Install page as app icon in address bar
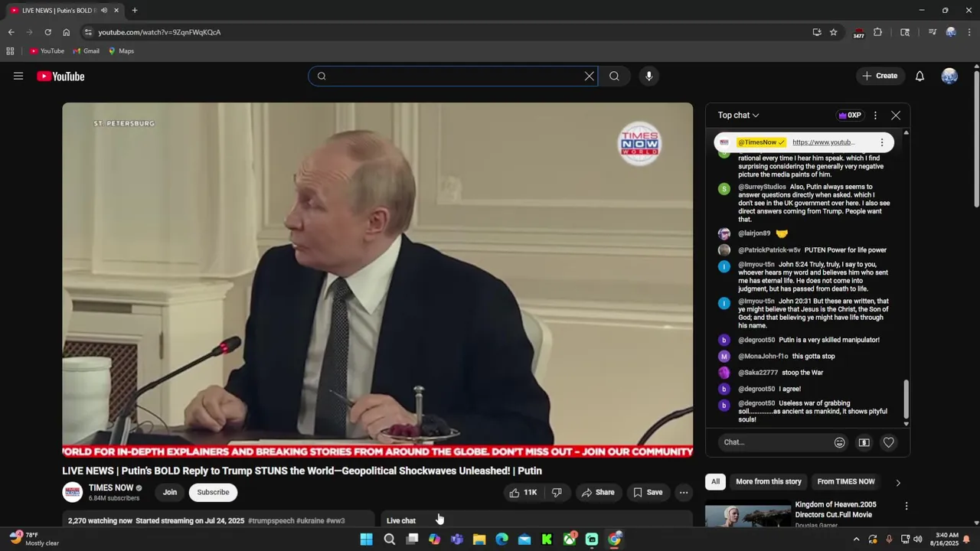The height and width of the screenshot is (551, 980). pos(817,32)
